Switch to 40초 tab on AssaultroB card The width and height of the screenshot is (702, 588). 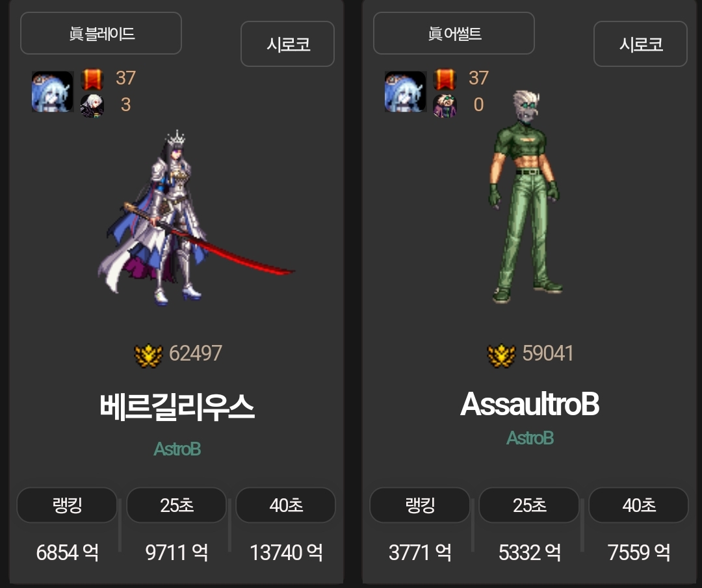click(638, 505)
